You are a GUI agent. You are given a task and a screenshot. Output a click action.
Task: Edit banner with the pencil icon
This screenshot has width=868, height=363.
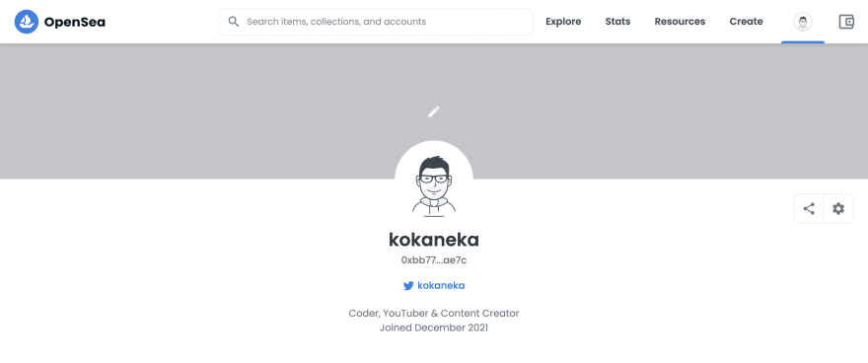click(434, 111)
